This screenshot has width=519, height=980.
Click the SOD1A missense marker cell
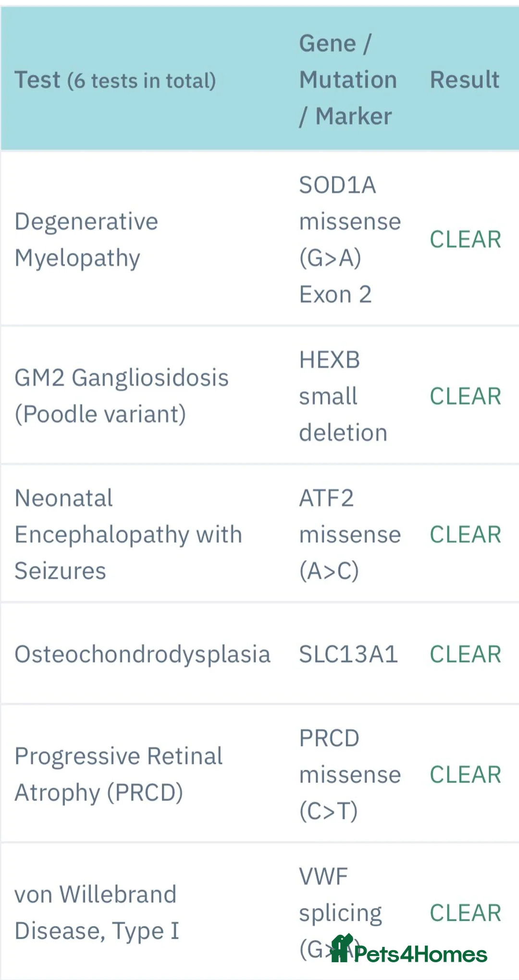[x=349, y=239]
